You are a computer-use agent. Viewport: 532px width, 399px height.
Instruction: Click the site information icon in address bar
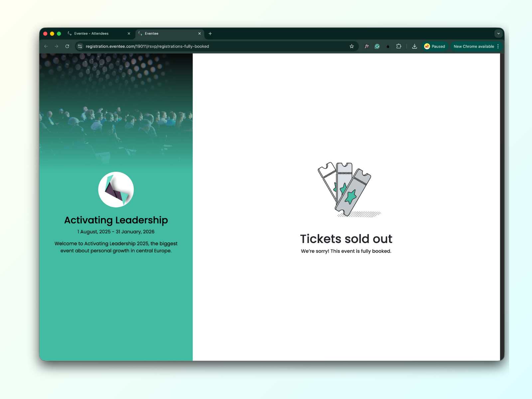click(80, 46)
